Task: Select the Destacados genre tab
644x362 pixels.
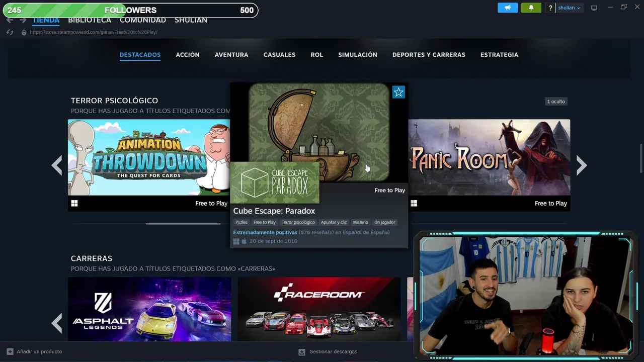Action: pos(140,55)
